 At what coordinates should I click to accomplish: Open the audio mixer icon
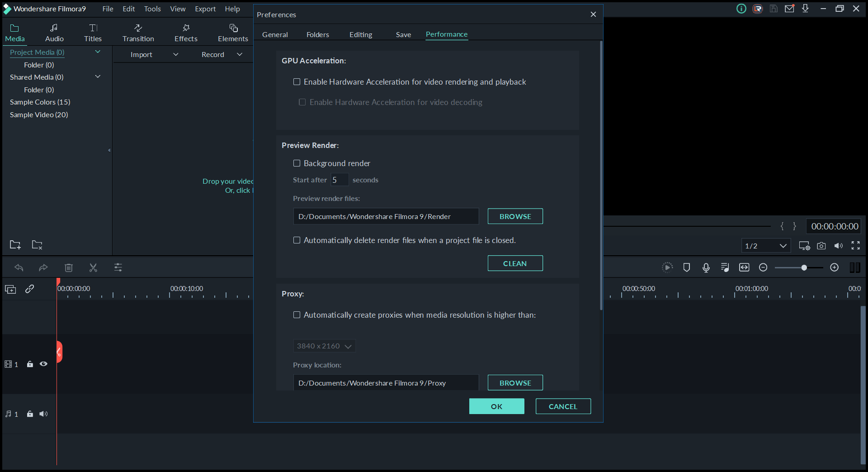click(x=725, y=267)
